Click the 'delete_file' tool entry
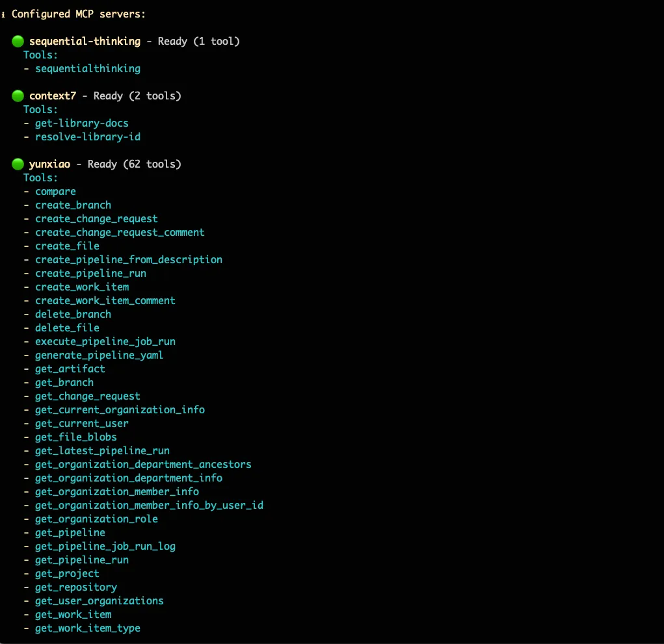664x644 pixels. pyautogui.click(x=68, y=328)
